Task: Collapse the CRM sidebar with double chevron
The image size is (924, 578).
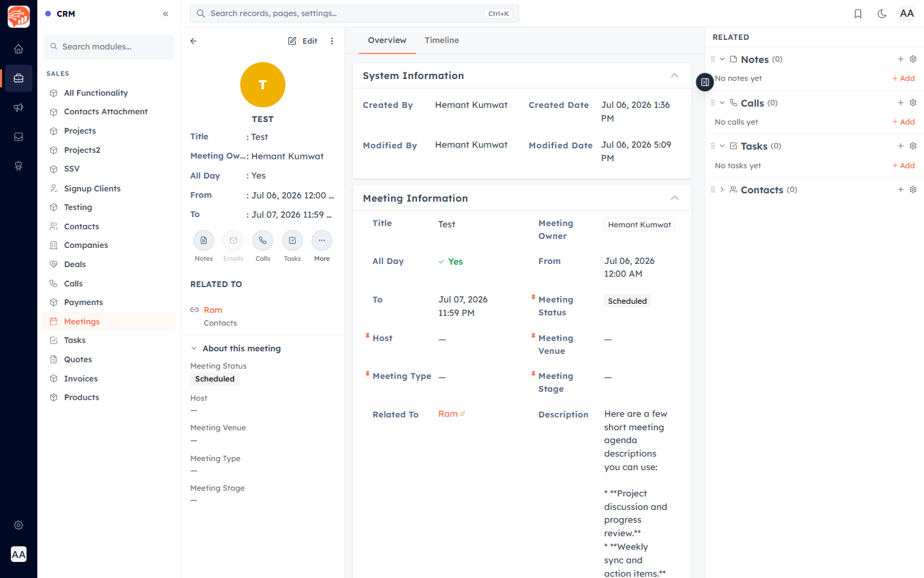Action: 166,13
